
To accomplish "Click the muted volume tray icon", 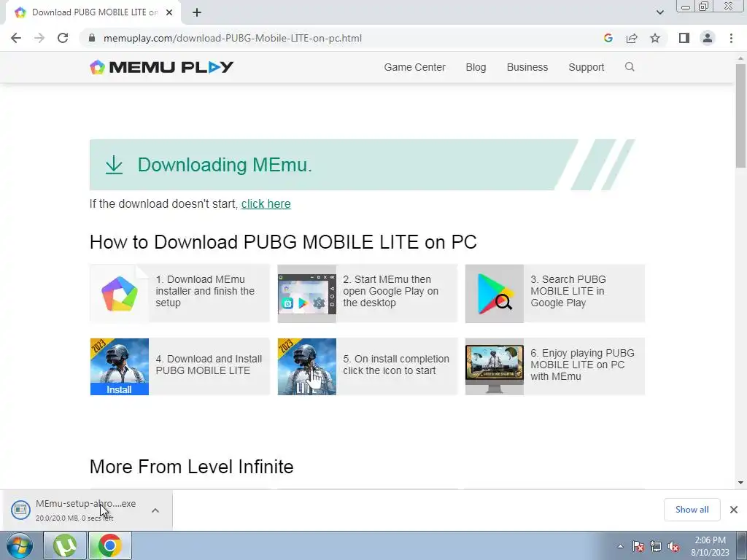I will click(x=673, y=546).
